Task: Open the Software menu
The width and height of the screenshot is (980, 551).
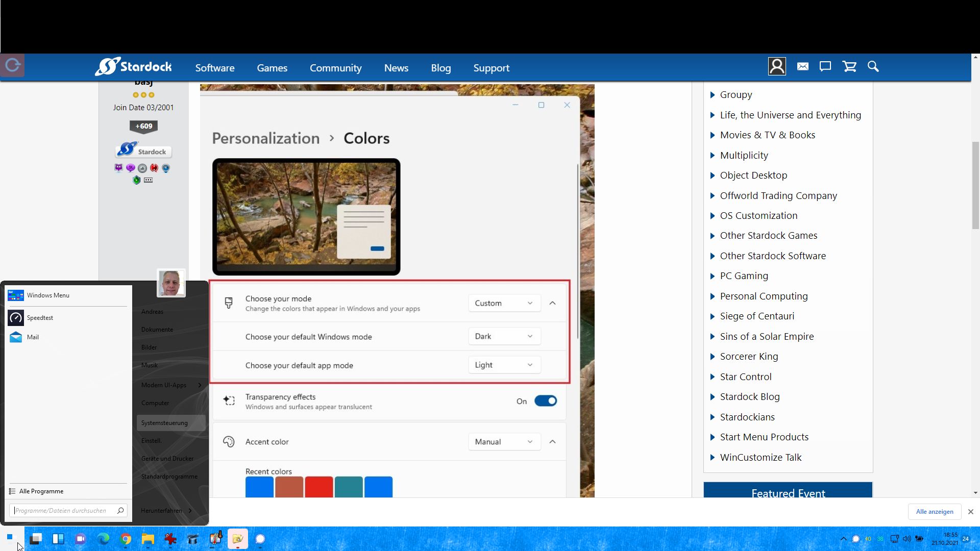Action: 215,68
